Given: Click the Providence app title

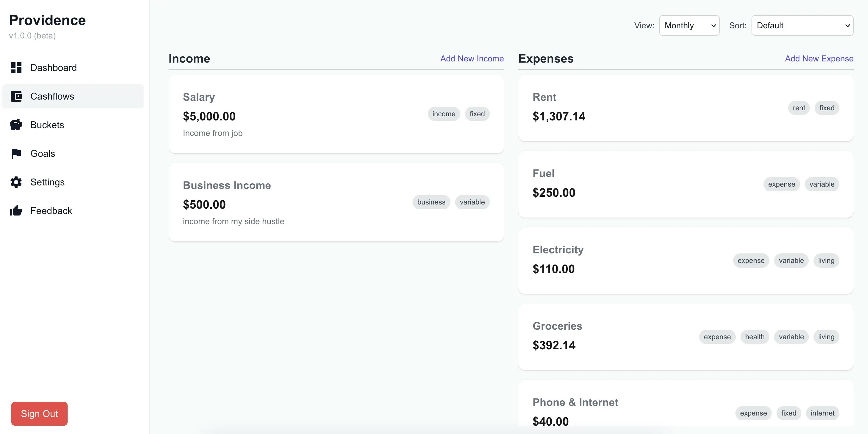Looking at the screenshot, I should pyautogui.click(x=47, y=20).
